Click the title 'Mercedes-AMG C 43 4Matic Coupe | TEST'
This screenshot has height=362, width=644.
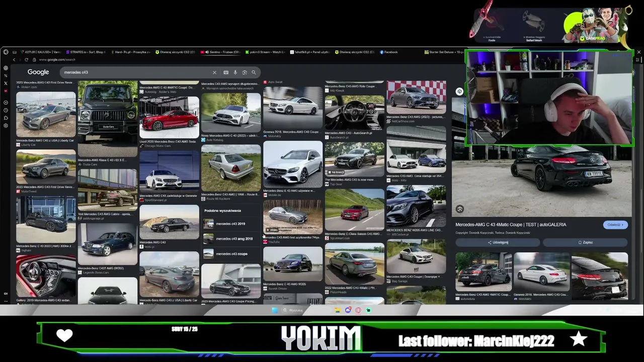(x=511, y=225)
